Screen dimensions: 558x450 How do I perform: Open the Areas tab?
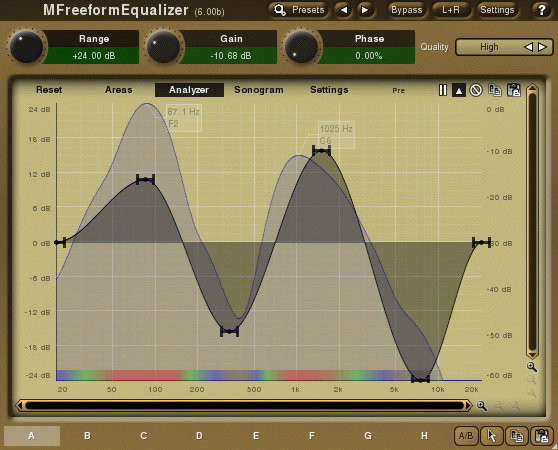[x=119, y=90]
